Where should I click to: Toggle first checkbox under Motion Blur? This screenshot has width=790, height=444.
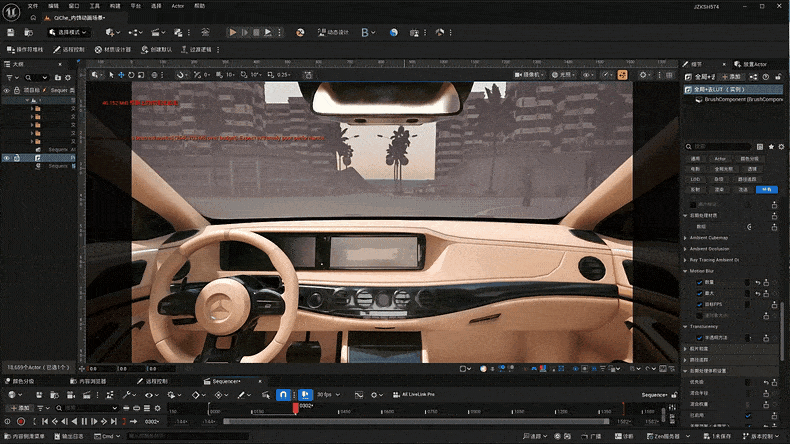[x=699, y=282]
